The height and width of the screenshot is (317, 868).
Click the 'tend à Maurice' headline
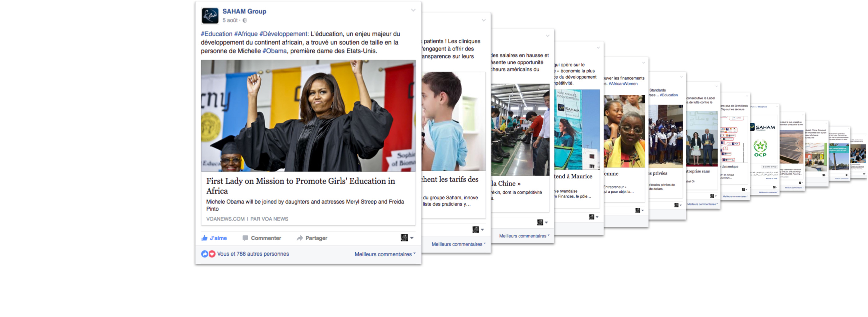(x=573, y=176)
